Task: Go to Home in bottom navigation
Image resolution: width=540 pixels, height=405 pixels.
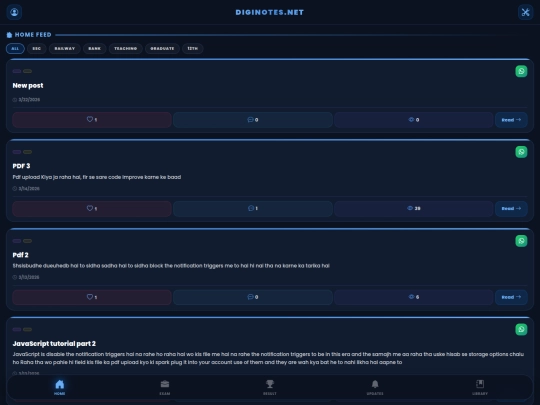Action: [x=60, y=387]
